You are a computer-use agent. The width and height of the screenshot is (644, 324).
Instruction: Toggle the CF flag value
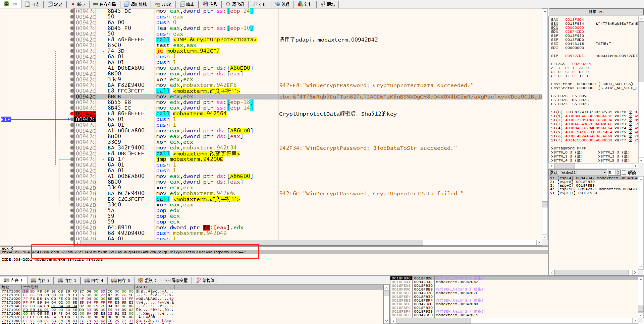pyautogui.click(x=559, y=76)
